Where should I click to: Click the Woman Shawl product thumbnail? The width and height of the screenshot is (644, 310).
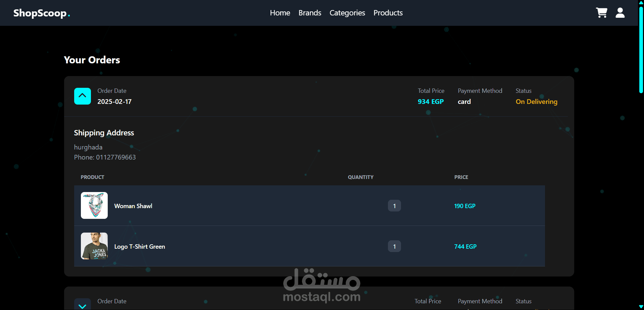pos(94,205)
